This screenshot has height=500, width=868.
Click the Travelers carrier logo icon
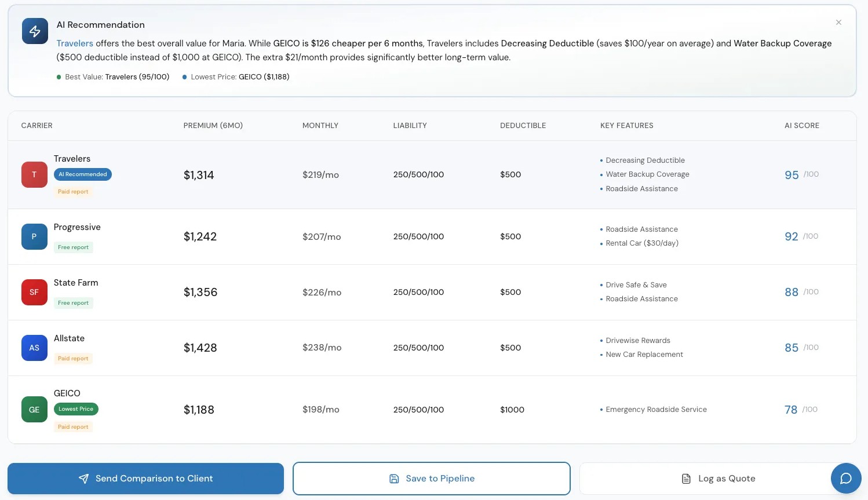pyautogui.click(x=34, y=174)
